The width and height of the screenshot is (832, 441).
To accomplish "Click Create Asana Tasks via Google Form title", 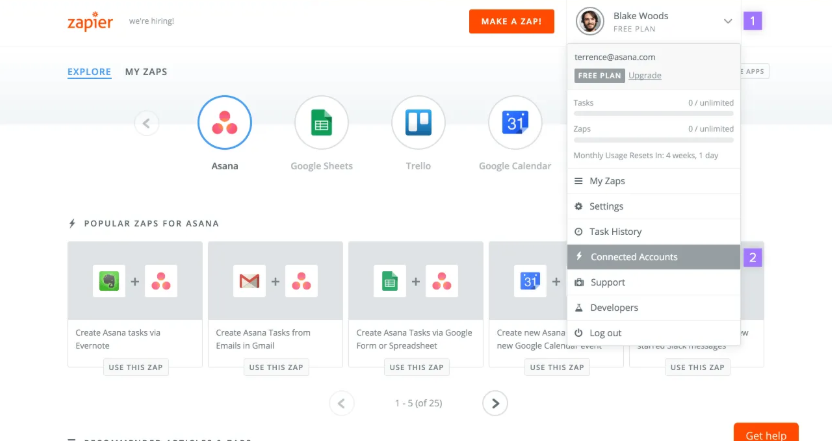I will coord(414,339).
